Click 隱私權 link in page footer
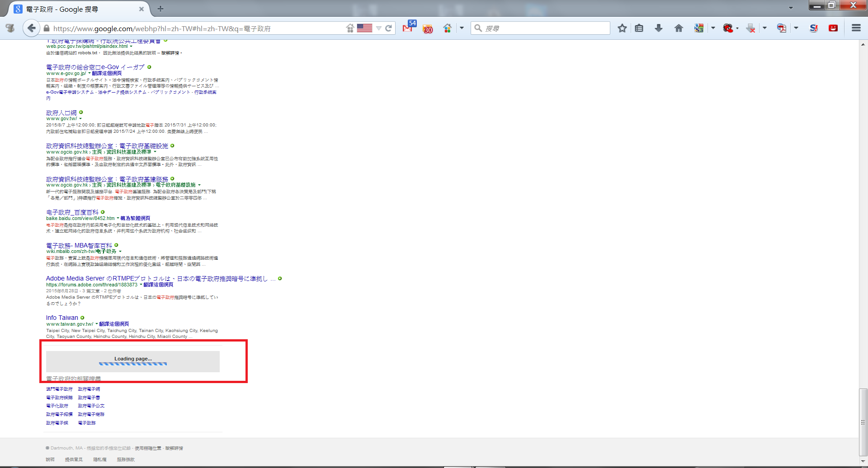Viewport: 868px width, 468px height. [x=100, y=459]
